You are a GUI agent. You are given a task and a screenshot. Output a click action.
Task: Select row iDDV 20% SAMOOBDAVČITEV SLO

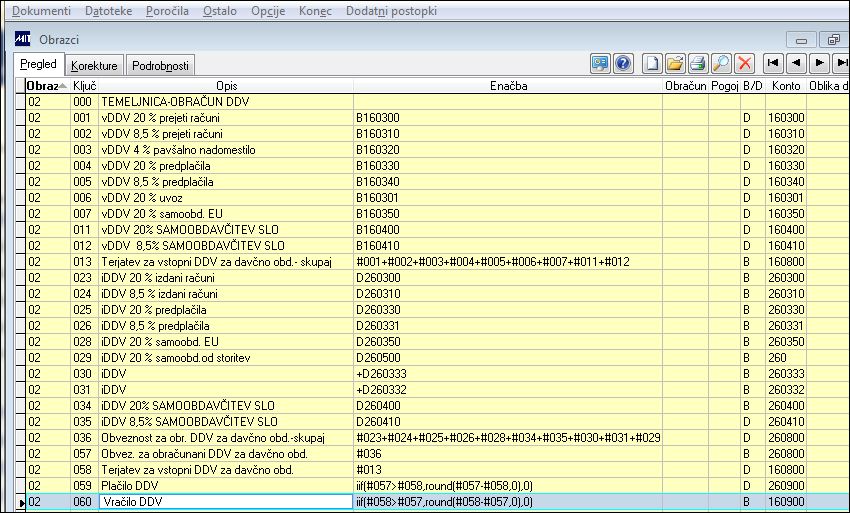pos(437,406)
